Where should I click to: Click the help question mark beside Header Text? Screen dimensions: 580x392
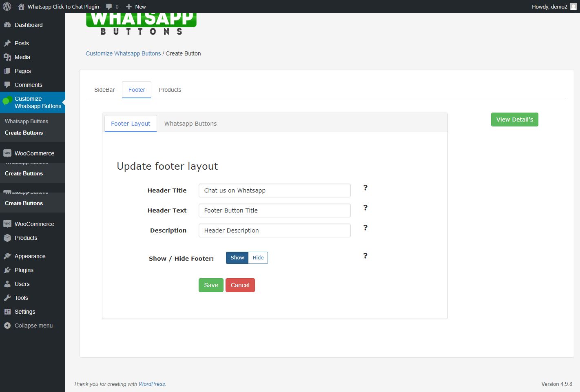(365, 208)
